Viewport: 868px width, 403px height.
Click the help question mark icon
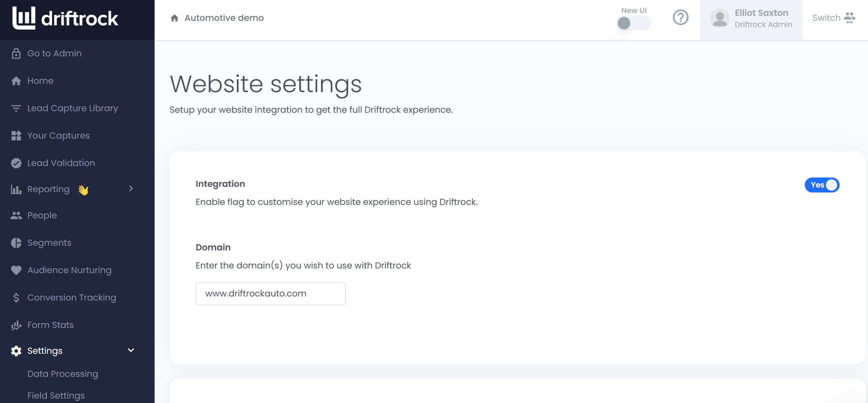(x=680, y=17)
